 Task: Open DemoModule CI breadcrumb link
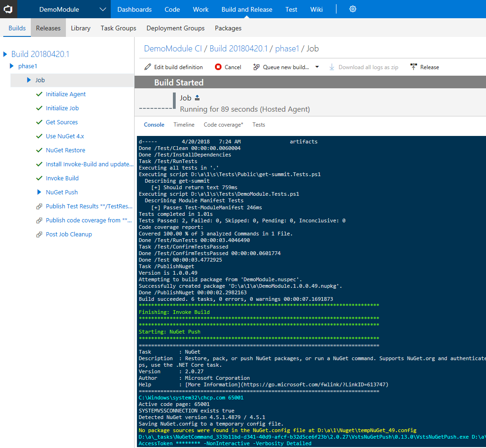pyautogui.click(x=173, y=49)
